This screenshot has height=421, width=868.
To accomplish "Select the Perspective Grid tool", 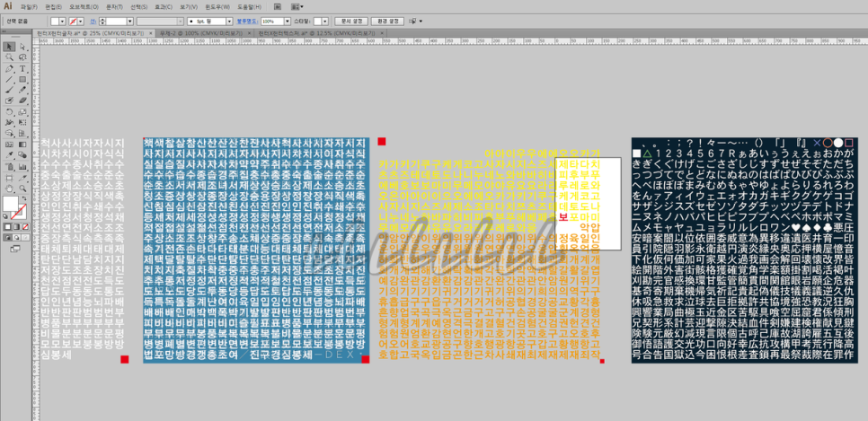I will tap(22, 134).
